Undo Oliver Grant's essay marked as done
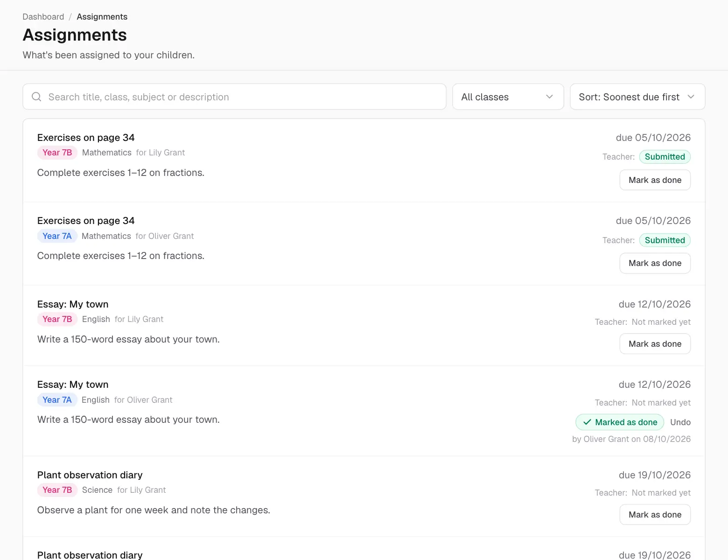Viewport: 728px width, 560px height. point(680,422)
